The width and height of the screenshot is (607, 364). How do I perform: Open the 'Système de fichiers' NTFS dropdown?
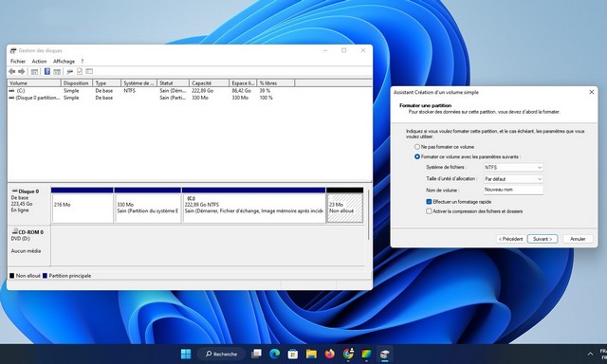513,168
